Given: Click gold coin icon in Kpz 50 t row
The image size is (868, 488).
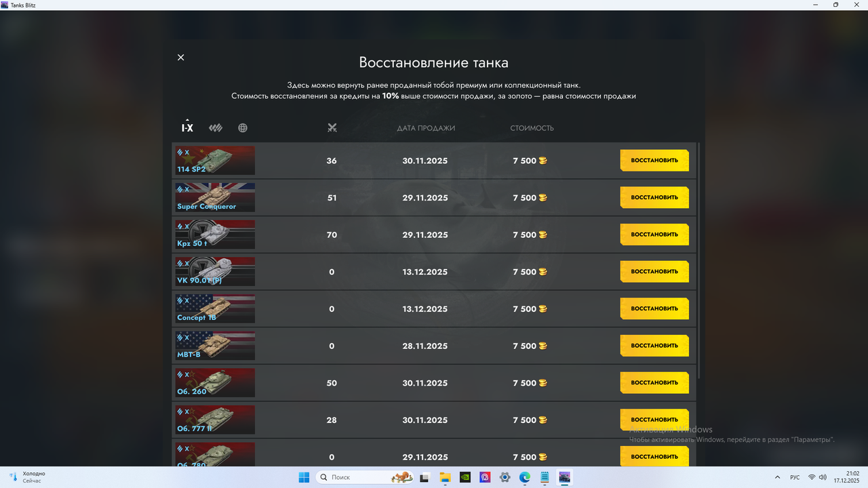Looking at the screenshot, I should coord(542,235).
